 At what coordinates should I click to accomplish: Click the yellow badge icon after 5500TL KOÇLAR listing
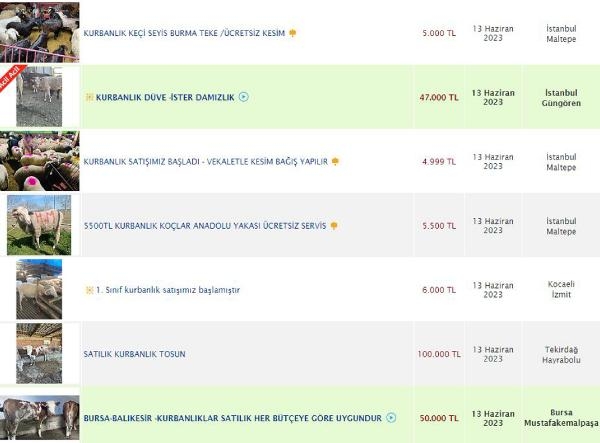tap(334, 226)
